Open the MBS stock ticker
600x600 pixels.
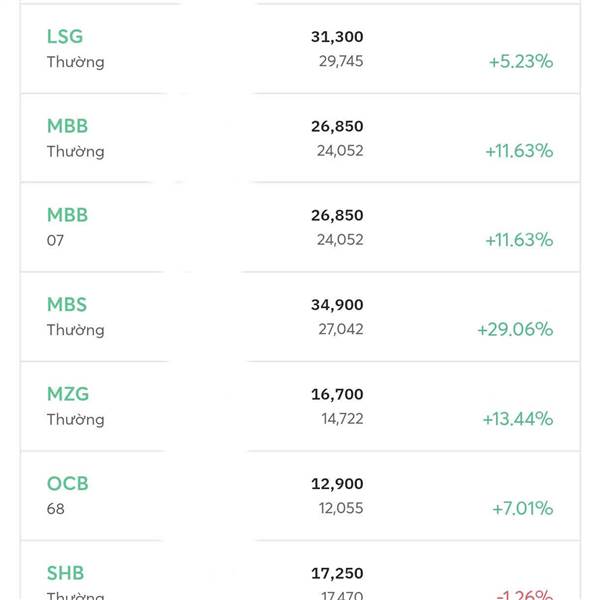point(67,304)
